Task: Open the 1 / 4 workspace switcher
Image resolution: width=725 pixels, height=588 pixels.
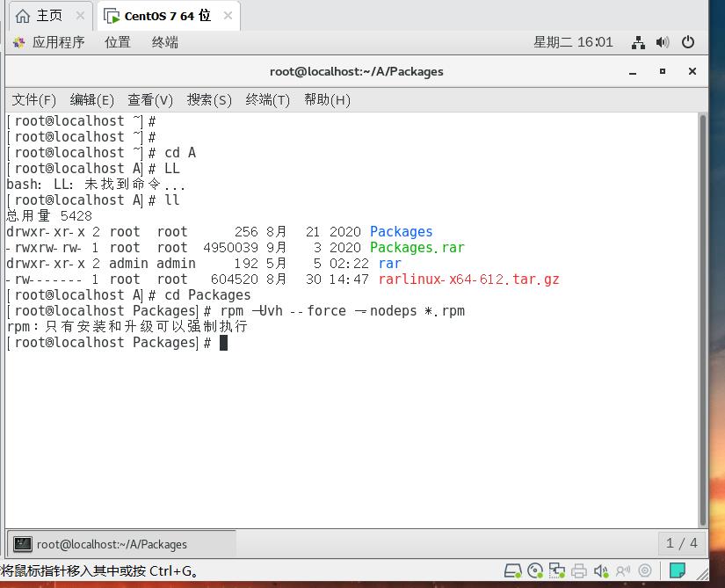Action: 682,543
